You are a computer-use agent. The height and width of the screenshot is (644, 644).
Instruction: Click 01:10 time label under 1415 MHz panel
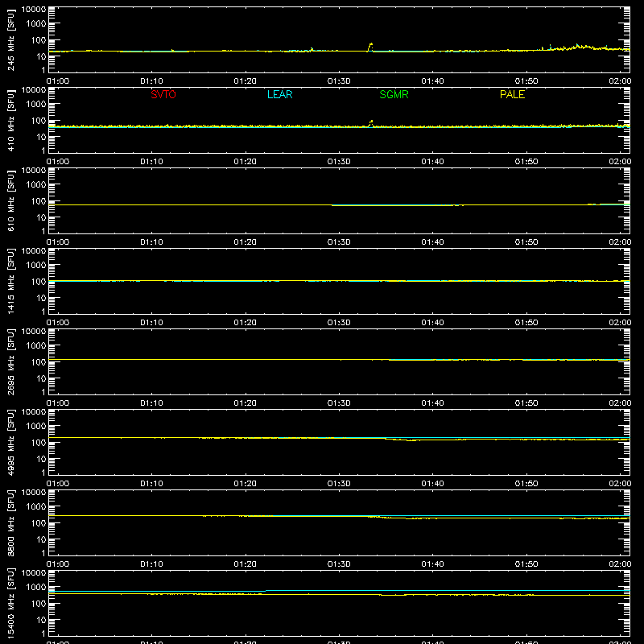click(x=151, y=323)
